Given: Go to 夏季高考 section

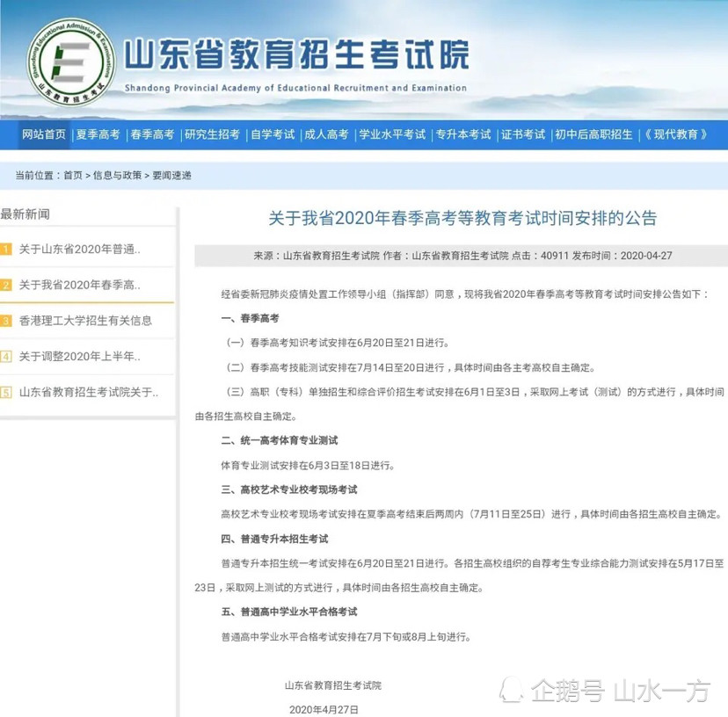Looking at the screenshot, I should (x=98, y=134).
